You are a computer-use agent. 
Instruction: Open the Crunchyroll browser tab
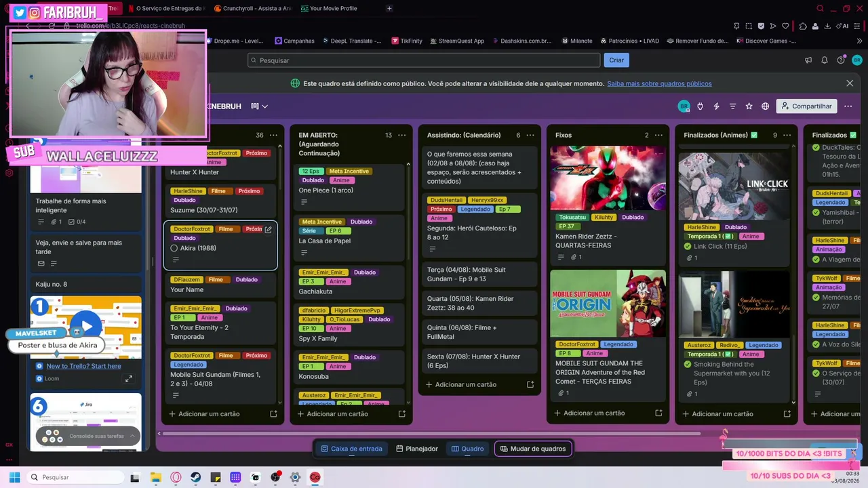tap(252, 8)
